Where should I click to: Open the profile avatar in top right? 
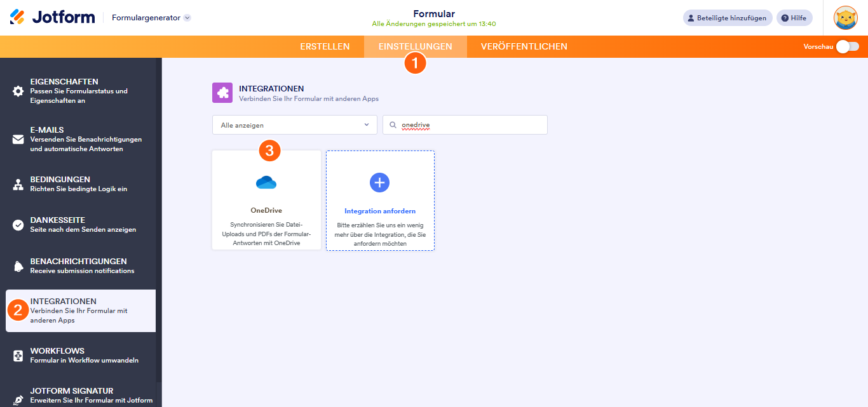pos(845,18)
